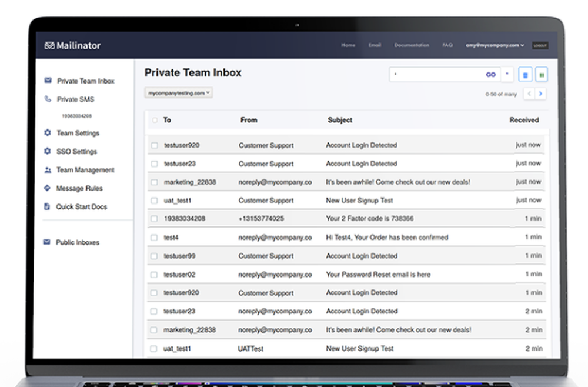Open Message Rules link
This screenshot has height=387, width=588.
pyautogui.click(x=79, y=188)
